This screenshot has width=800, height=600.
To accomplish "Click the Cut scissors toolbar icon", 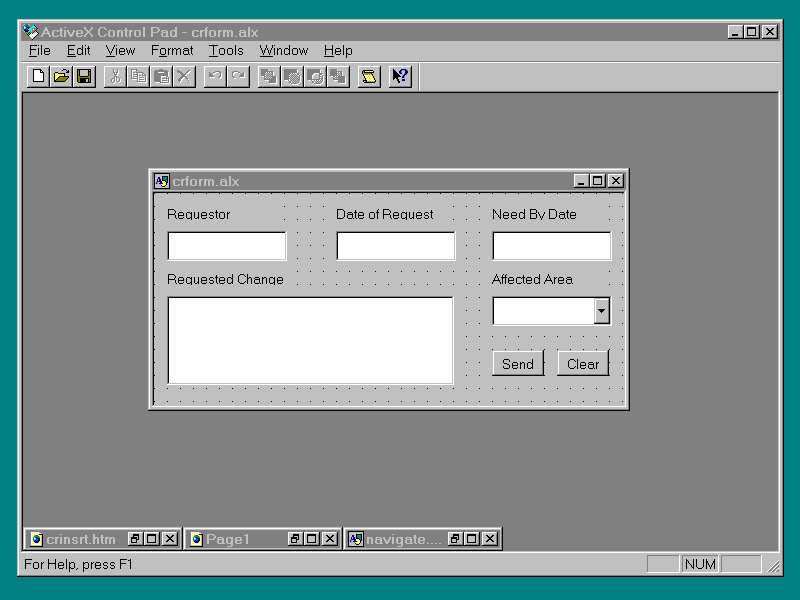I will (x=115, y=77).
